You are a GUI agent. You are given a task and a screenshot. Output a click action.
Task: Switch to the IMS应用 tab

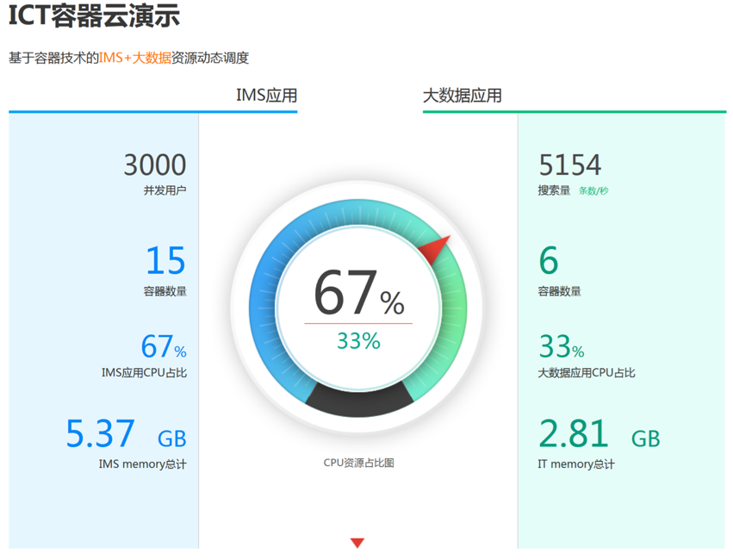click(x=267, y=95)
